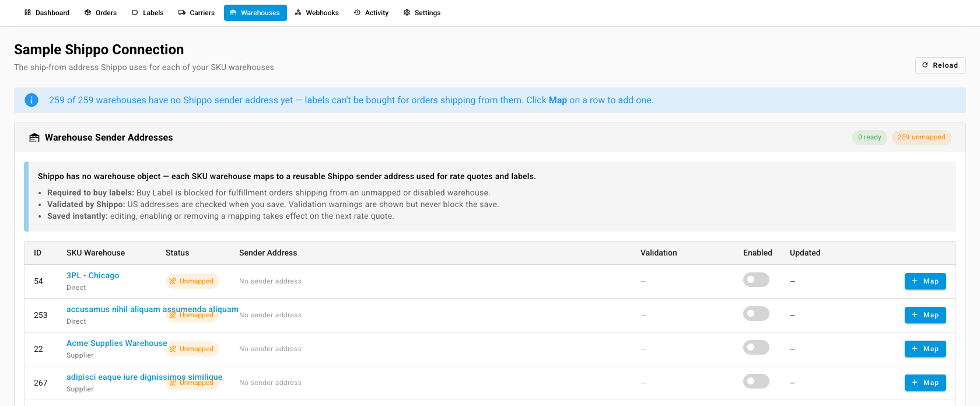
Task: Click the 'Sample Shippo Connection' heading
Action: pos(99,50)
